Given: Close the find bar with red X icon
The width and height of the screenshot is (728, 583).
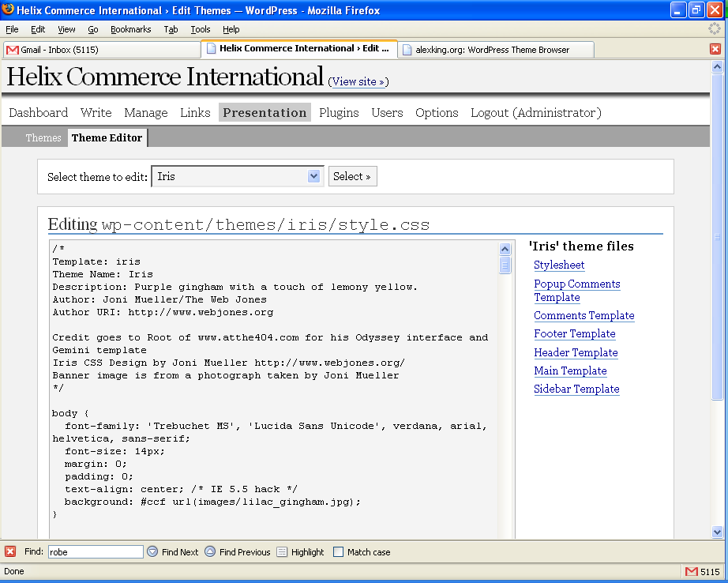Looking at the screenshot, I should 10,551.
